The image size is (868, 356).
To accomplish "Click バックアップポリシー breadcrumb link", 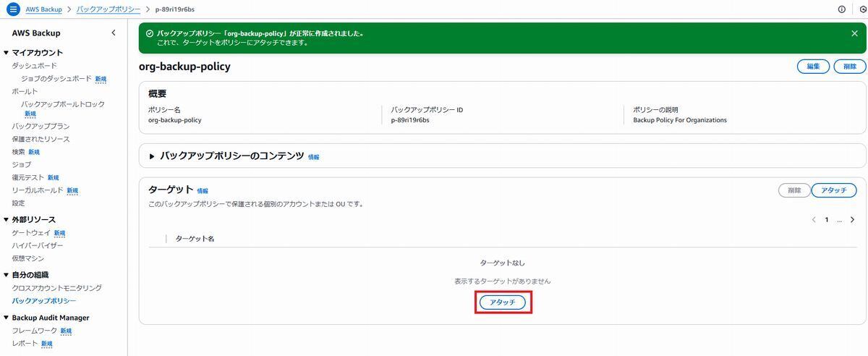I will [x=108, y=9].
